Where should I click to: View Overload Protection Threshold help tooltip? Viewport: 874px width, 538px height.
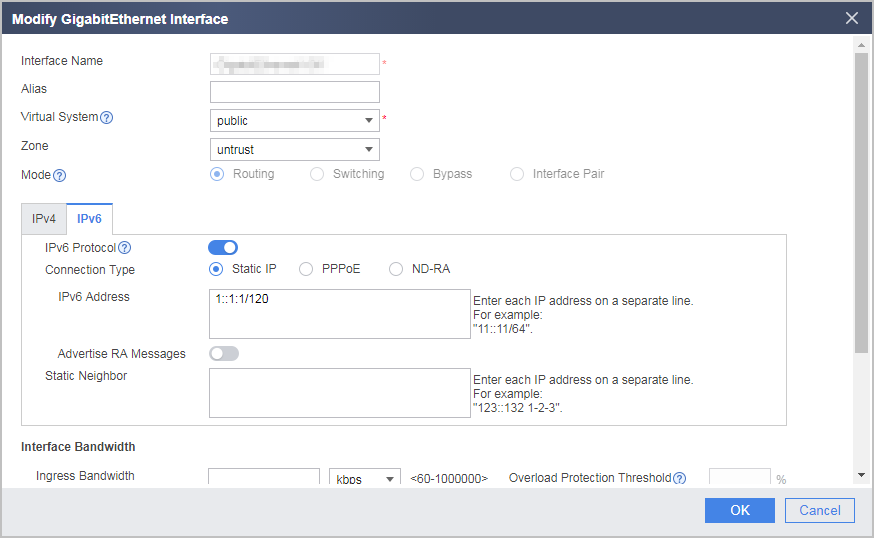pos(679,478)
